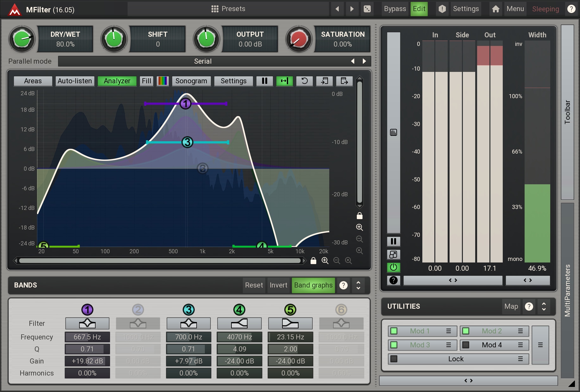Toggle the Mod 1 enable checkbox
Image resolution: width=580 pixels, height=392 pixels.
[394, 331]
